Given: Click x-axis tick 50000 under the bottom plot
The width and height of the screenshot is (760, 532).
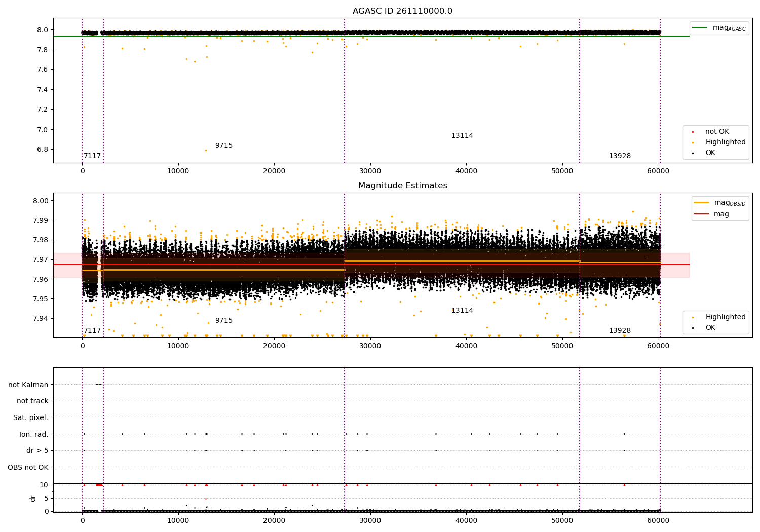Looking at the screenshot, I should point(562,521).
